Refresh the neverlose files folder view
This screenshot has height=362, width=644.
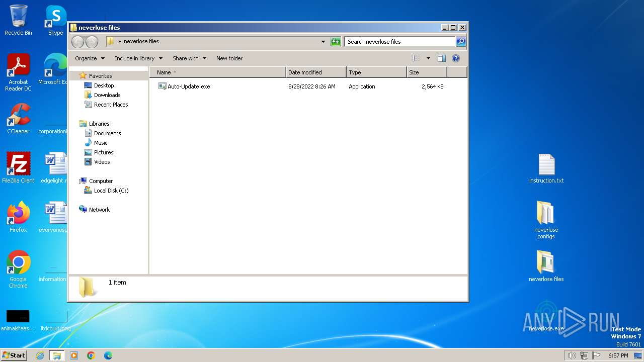point(336,42)
